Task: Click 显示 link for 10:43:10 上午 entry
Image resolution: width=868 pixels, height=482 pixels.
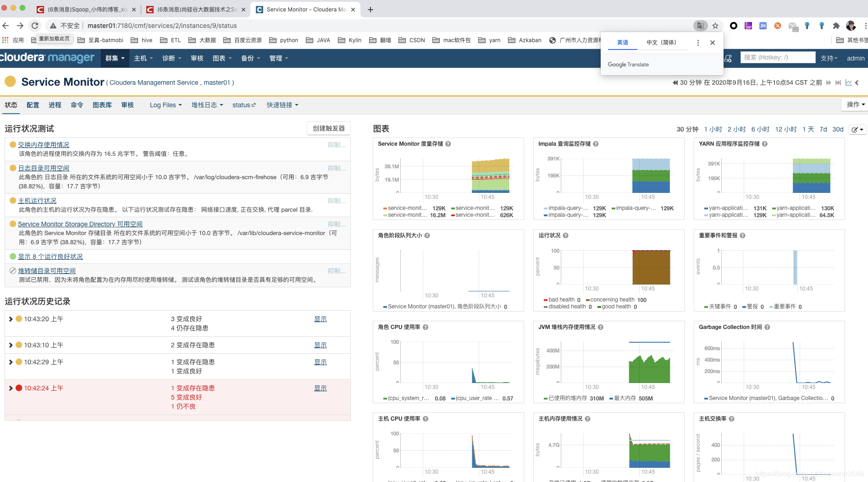Action: click(x=321, y=345)
